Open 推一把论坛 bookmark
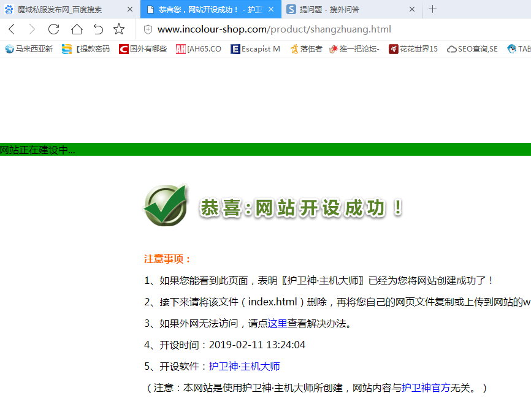The height and width of the screenshot is (420, 531). pos(354,49)
